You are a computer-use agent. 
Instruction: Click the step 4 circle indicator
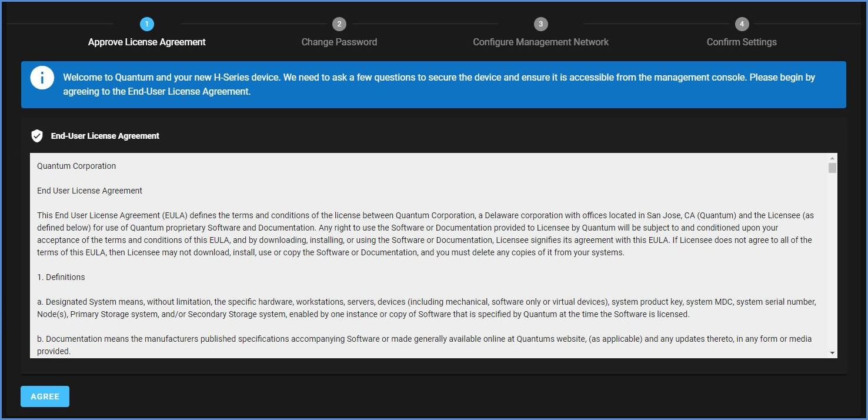[x=742, y=24]
